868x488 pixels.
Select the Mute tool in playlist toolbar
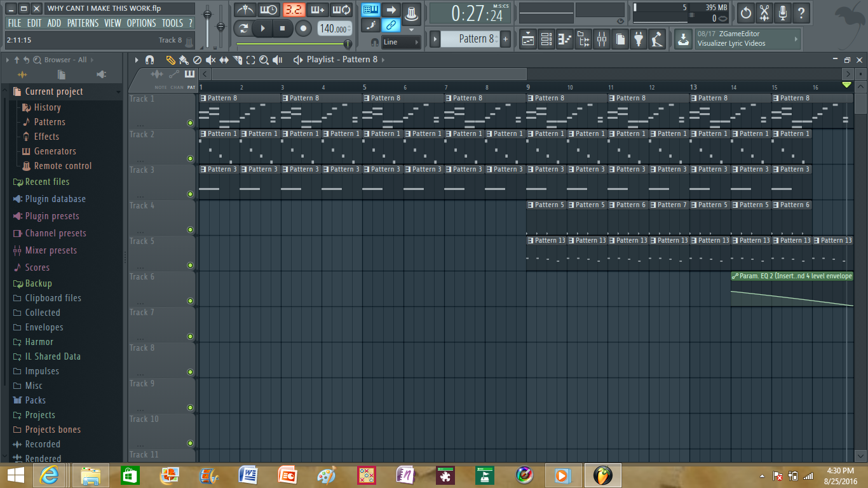[210, 60]
